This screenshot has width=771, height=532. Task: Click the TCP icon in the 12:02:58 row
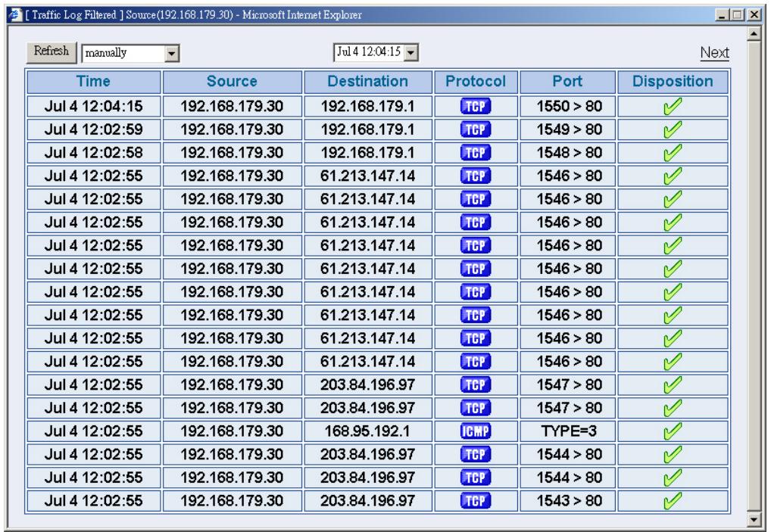coord(476,153)
